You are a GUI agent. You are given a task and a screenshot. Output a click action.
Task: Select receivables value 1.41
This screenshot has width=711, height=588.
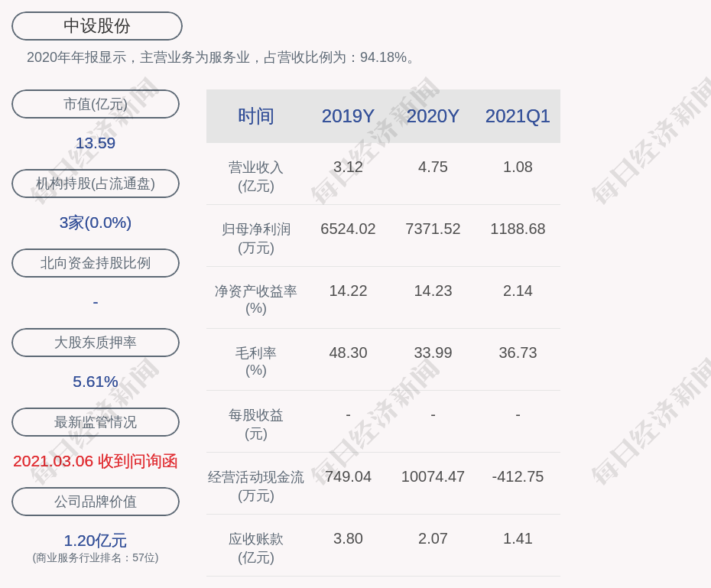click(518, 538)
